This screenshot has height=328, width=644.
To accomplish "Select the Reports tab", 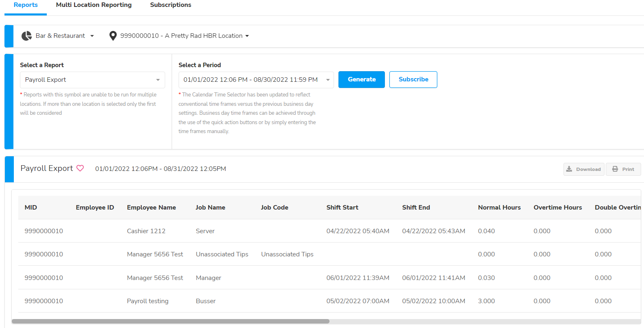I will tap(26, 5).
